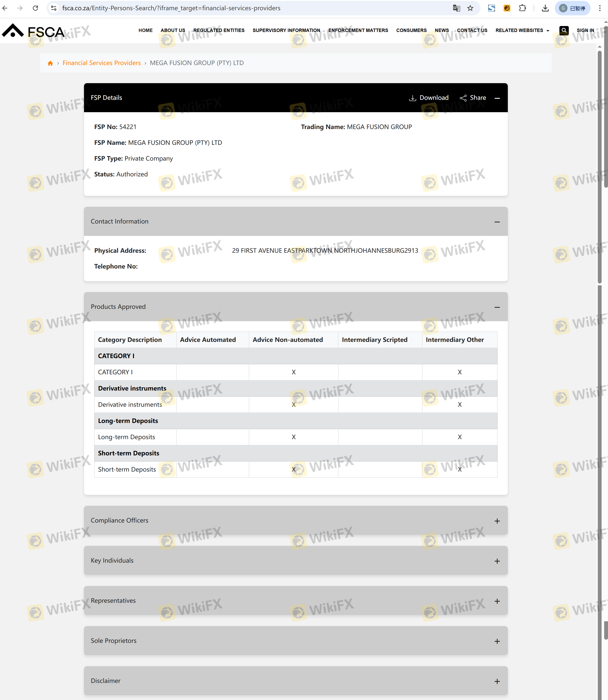608x700 pixels.
Task: Bookmark page with the star icon
Action: 470,8
